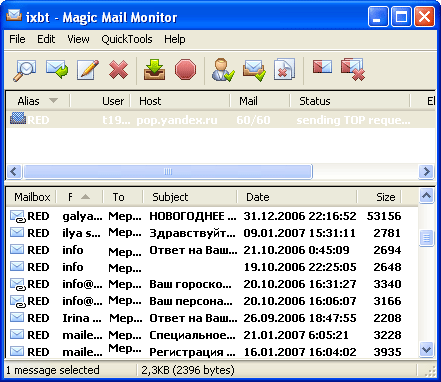Click the app icon in title bar
This screenshot has width=441, height=382.
(x=14, y=16)
